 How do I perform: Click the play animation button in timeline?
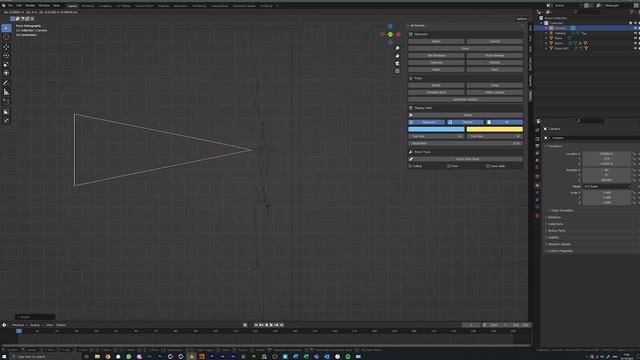tap(271, 325)
